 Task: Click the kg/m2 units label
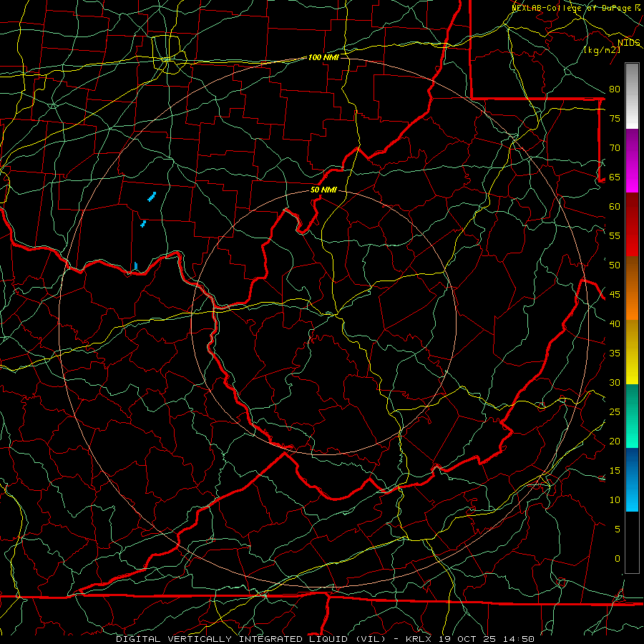[x=602, y=50]
